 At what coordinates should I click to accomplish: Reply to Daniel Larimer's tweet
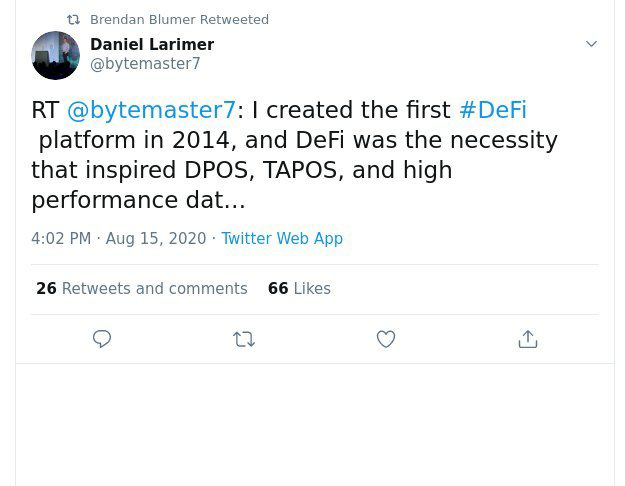[x=102, y=339]
